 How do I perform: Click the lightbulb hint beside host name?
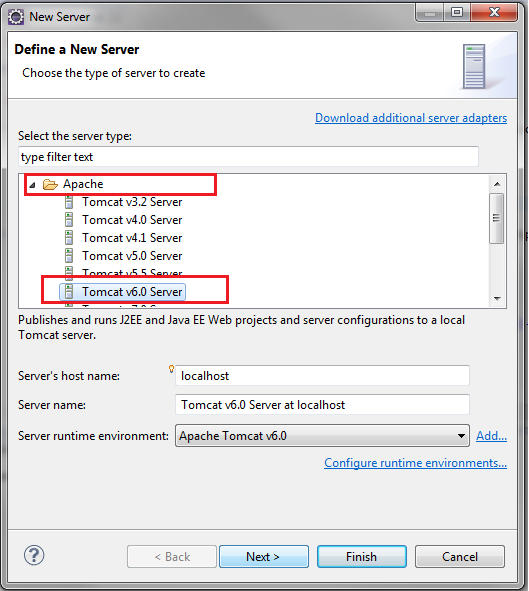click(171, 369)
